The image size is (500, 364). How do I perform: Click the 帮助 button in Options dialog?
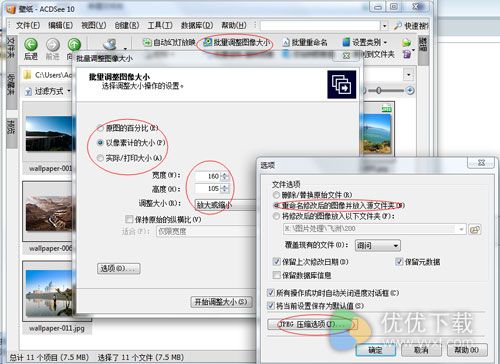point(467,350)
